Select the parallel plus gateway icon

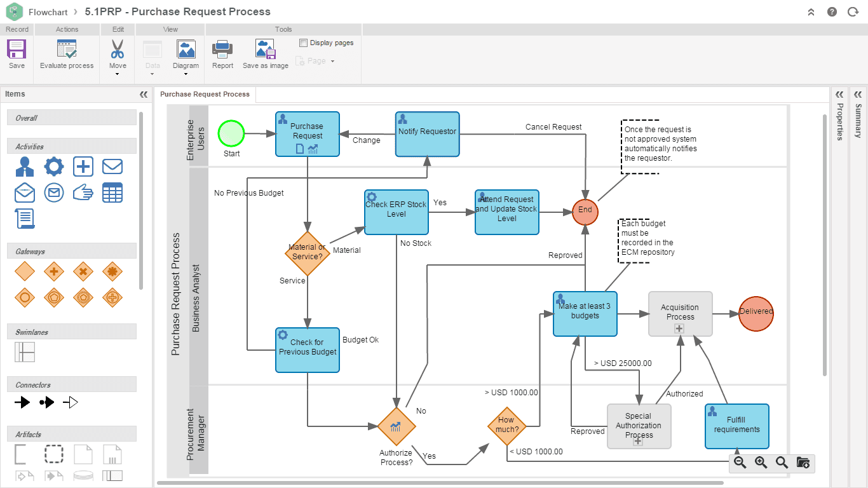[x=54, y=272]
